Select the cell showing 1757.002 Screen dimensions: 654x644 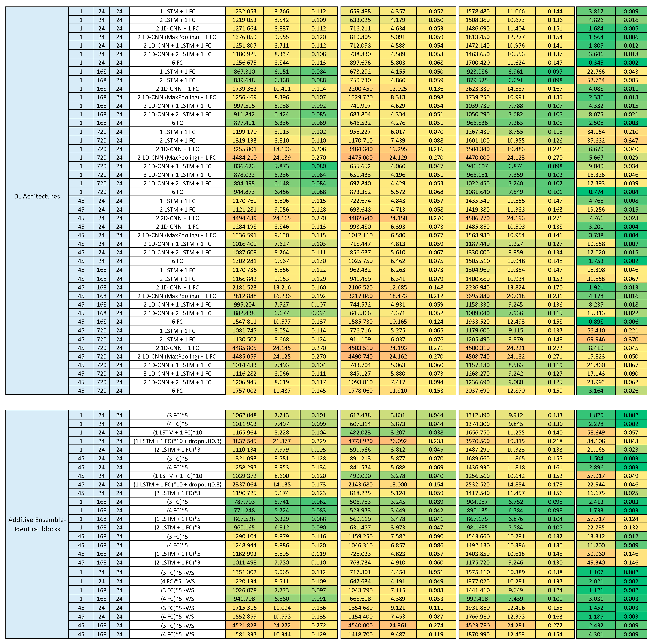(244, 391)
